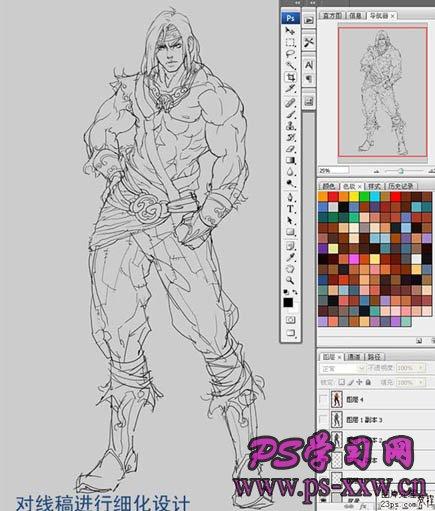The image size is (435, 511).
Task: Switch to the 通道 channels tab
Action: pyautogui.click(x=354, y=357)
